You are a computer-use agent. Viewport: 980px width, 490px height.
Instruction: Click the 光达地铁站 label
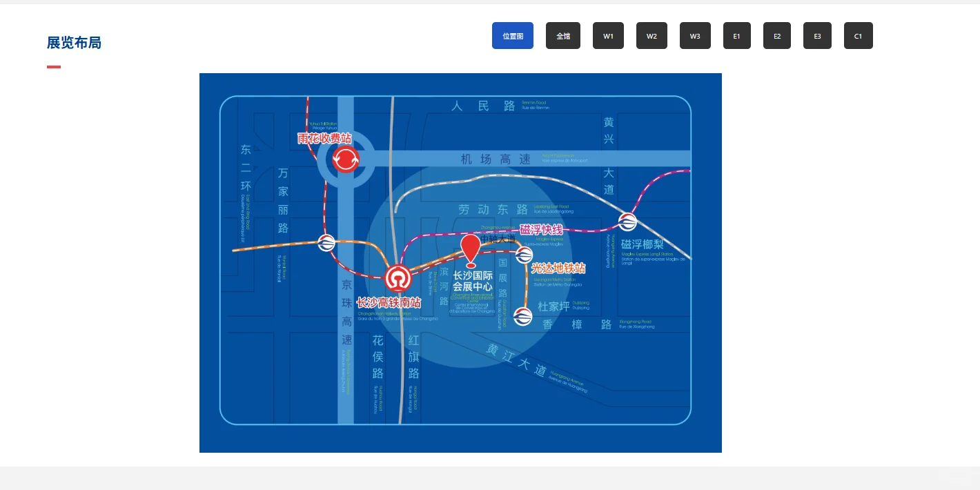[558, 268]
